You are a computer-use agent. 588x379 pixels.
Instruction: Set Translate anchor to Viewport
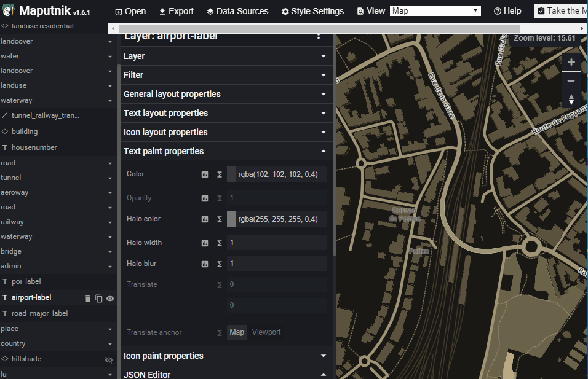(266, 332)
